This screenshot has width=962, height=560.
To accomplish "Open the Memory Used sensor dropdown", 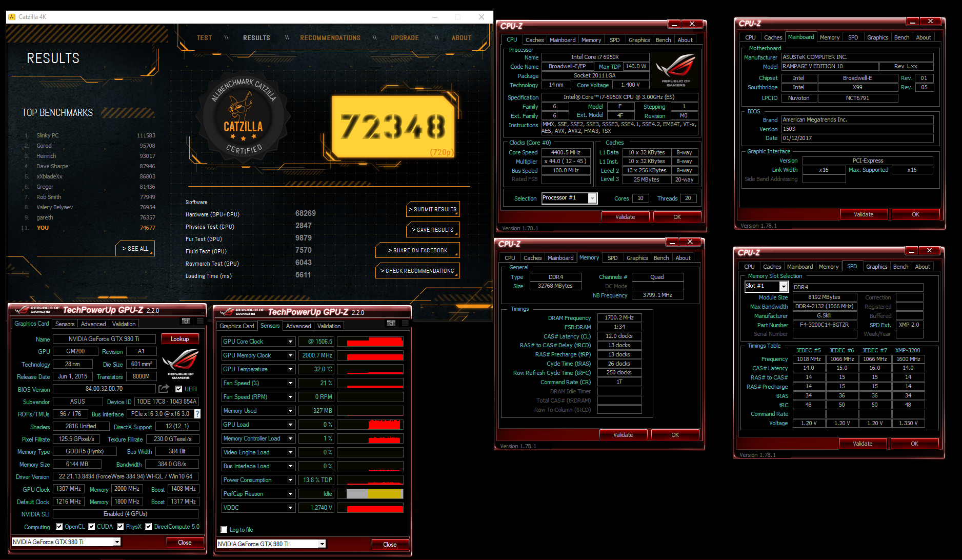I will 290,411.
